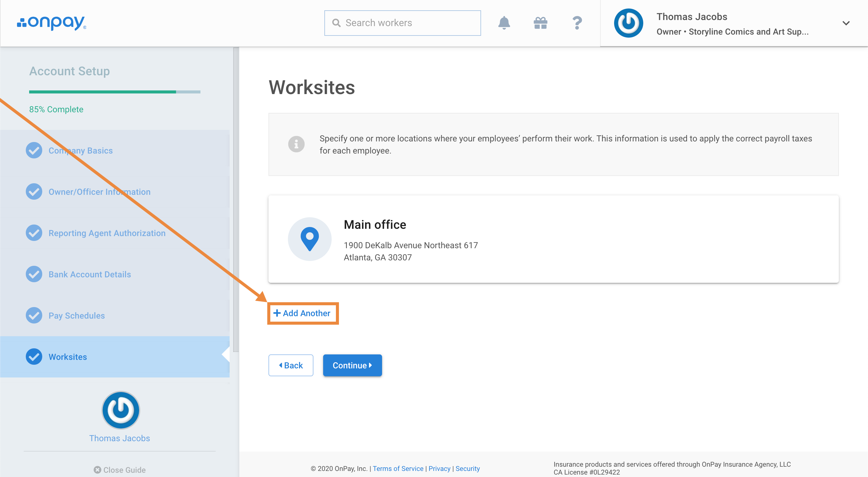The height and width of the screenshot is (477, 868).
Task: Click the account setup progress bar
Action: tap(114, 92)
